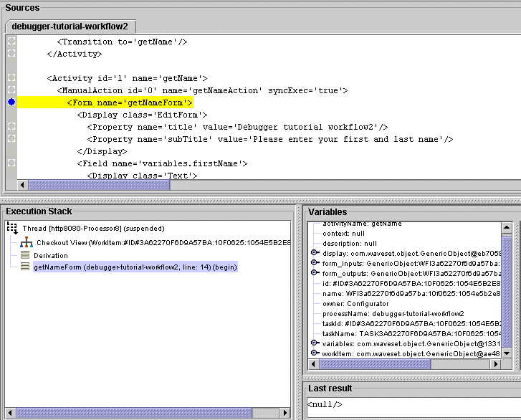This screenshot has width=521, height=420.
Task: Click the Derivation stack frame icon
Action: (x=25, y=255)
